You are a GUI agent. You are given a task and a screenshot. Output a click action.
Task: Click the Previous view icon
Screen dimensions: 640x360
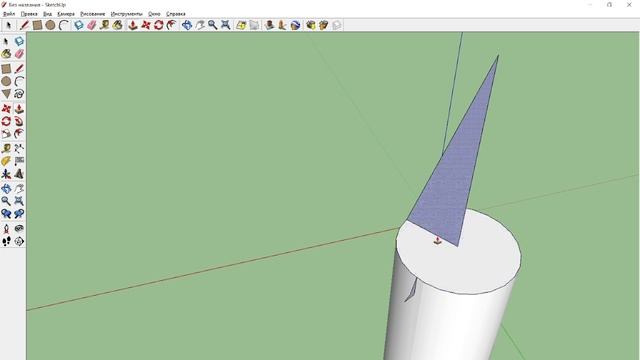6,214
